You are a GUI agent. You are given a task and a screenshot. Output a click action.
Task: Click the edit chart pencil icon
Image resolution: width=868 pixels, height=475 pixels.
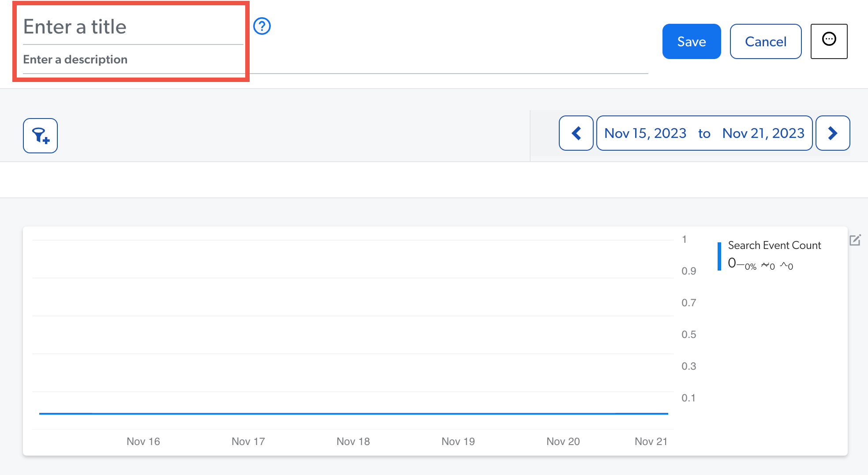pos(855,240)
